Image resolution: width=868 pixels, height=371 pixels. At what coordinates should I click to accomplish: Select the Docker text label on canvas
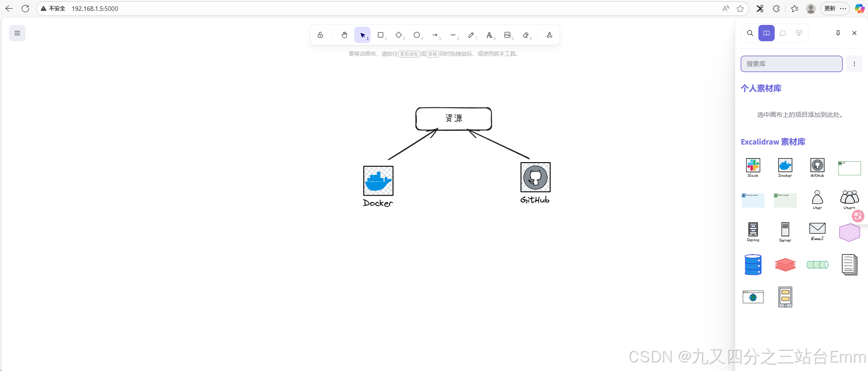coord(378,203)
